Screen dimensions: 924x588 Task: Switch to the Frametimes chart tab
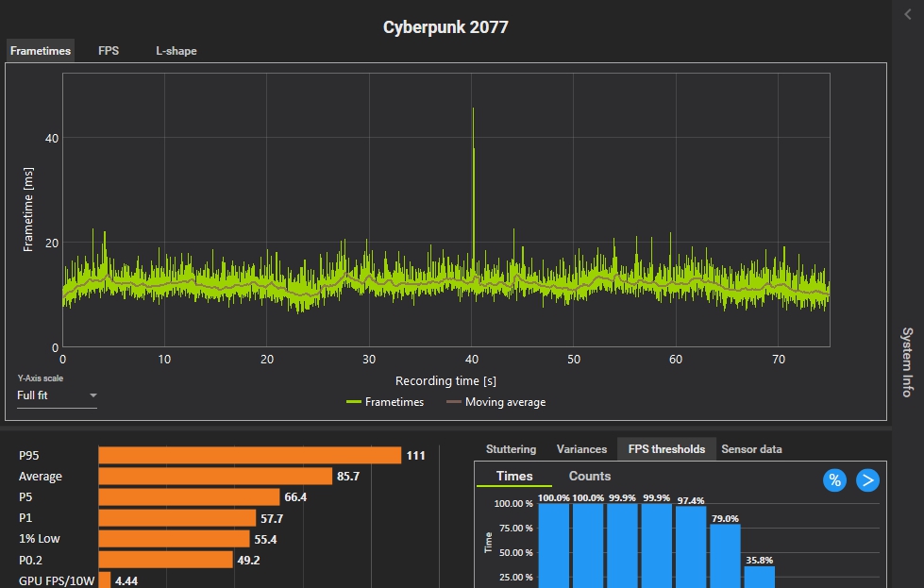tap(41, 51)
